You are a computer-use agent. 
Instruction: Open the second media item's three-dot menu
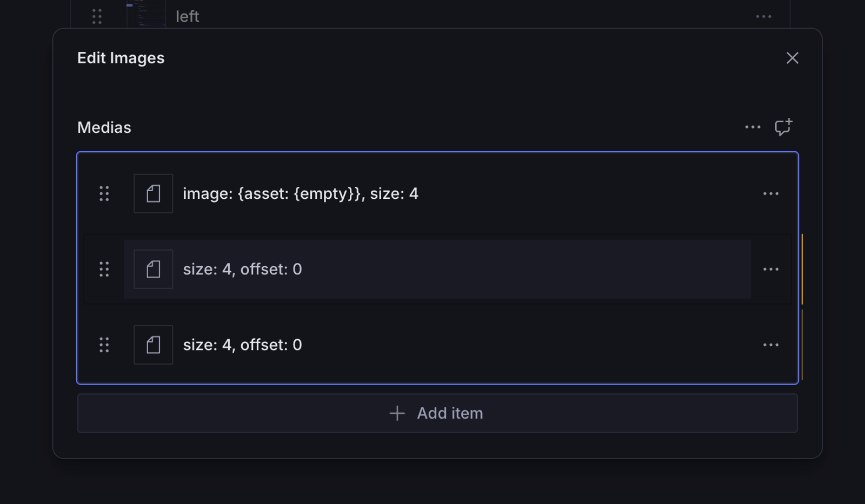pos(770,269)
